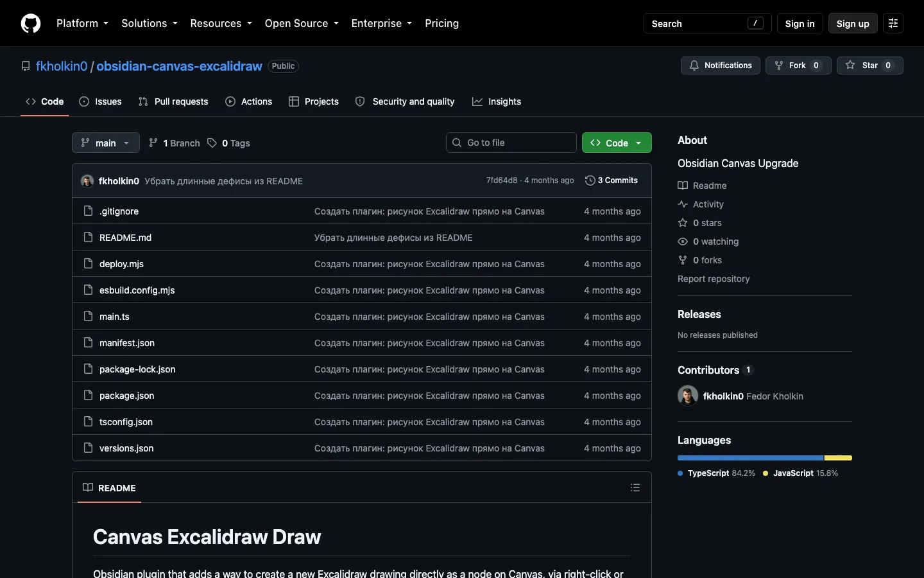Expand the Enterprise menu
Viewport: 924px width, 578px height.
(382, 23)
